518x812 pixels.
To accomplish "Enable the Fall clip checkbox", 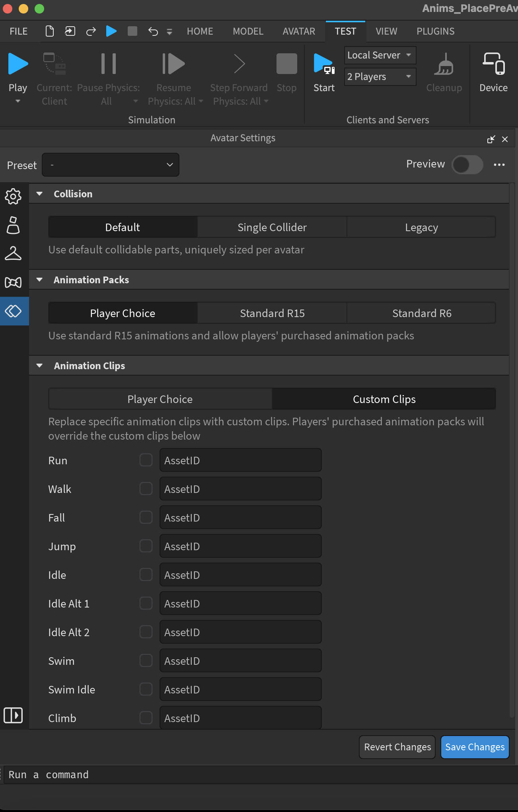I will pos(146,517).
